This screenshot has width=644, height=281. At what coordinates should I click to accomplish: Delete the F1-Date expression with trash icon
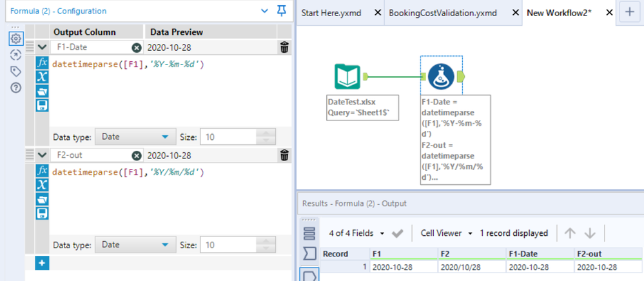pyautogui.click(x=284, y=48)
